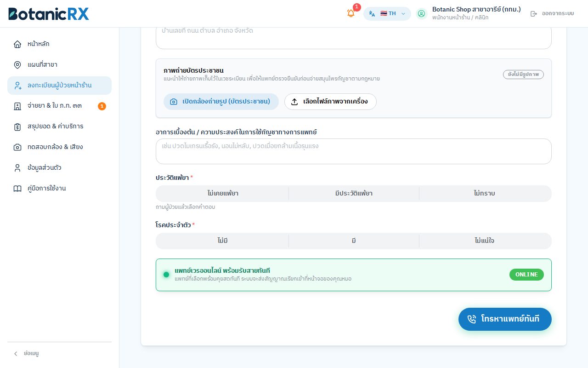This screenshot has width=588, height=368.
Task: Click the camera test sidebar icon
Action: 17,147
